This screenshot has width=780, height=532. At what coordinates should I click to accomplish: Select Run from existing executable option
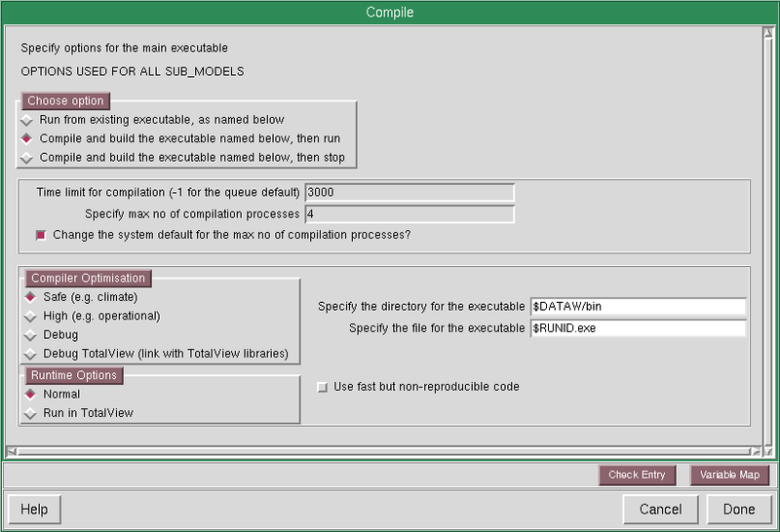point(152,120)
